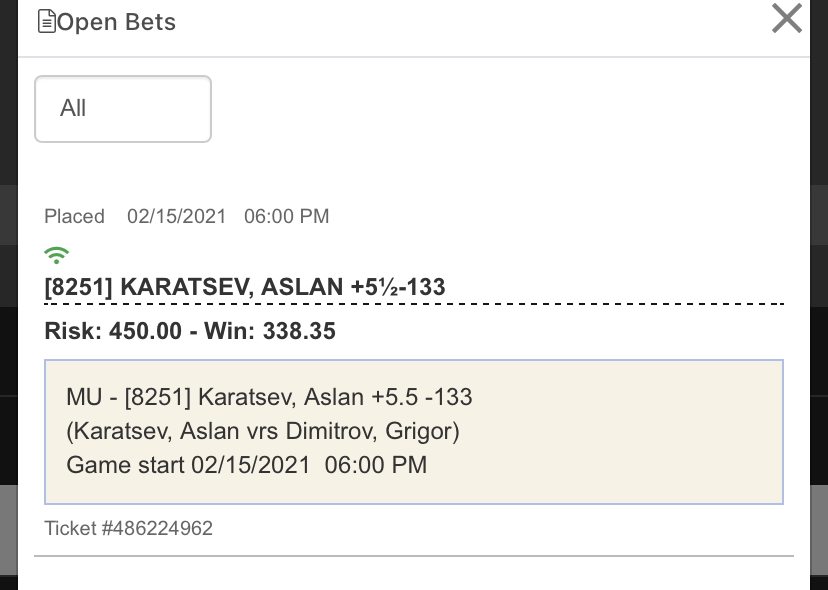The image size is (828, 590).
Task: Click the beige bet details box
Action: pos(414,432)
